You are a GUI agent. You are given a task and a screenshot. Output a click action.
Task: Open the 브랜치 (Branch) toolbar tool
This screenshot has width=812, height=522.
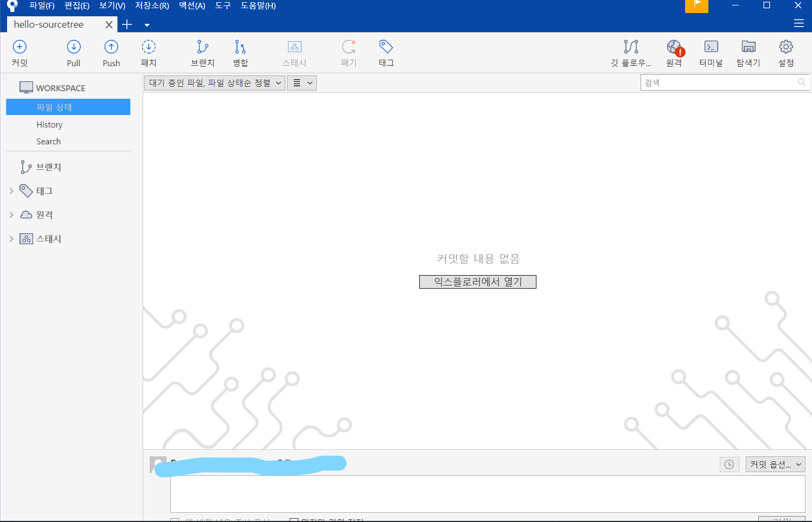click(203, 53)
